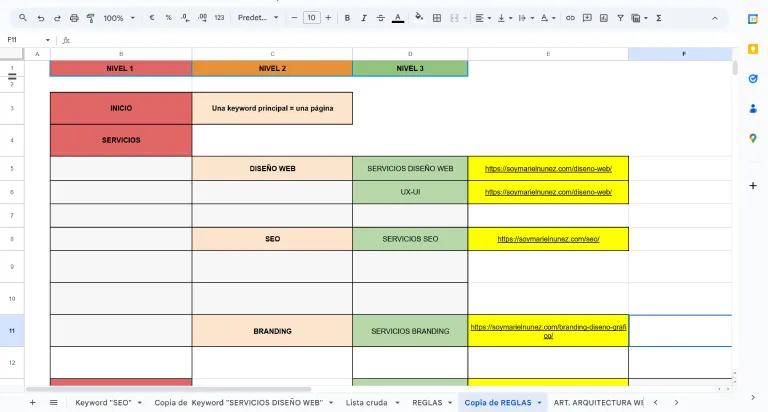Redo the last action
The height and width of the screenshot is (412, 768).
[x=57, y=18]
